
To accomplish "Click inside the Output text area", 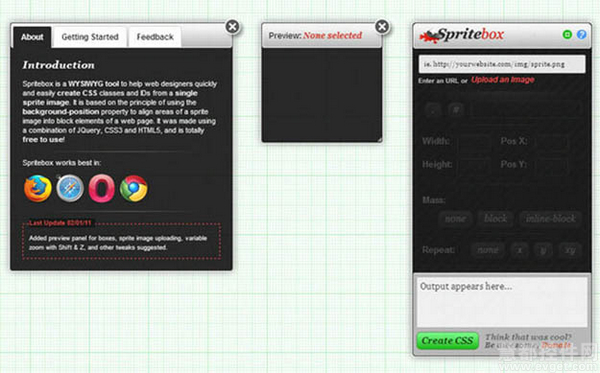I will click(502, 302).
